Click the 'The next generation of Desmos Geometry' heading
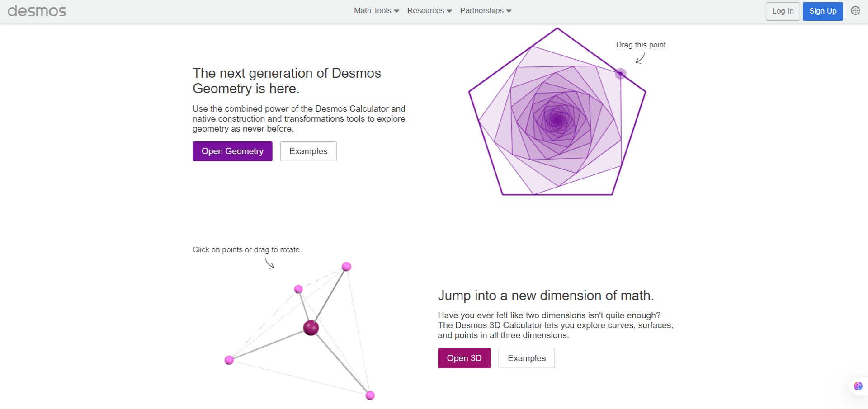 click(x=287, y=80)
